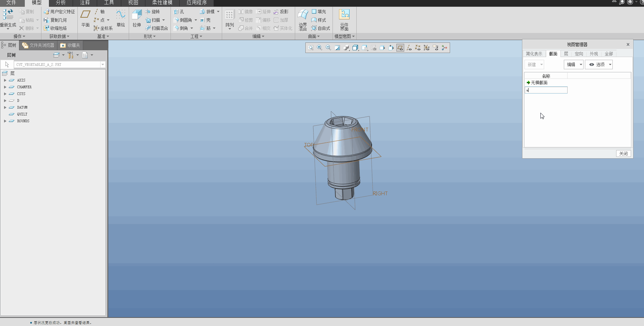Click the Regenerate (重新生成) icon
The image size is (644, 326).
point(8,15)
